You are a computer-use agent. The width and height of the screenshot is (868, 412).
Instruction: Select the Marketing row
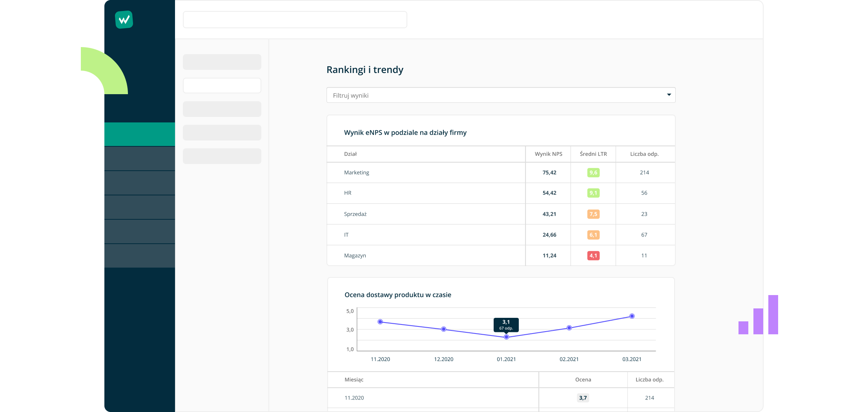click(x=501, y=173)
